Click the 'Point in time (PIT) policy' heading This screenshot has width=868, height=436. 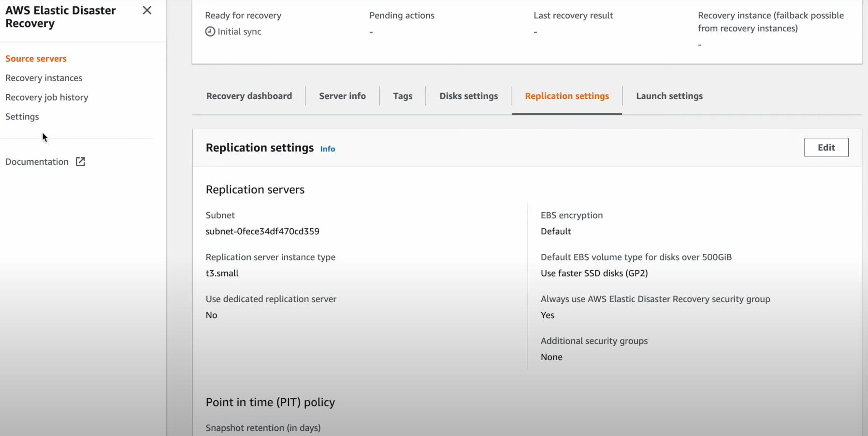click(x=270, y=402)
